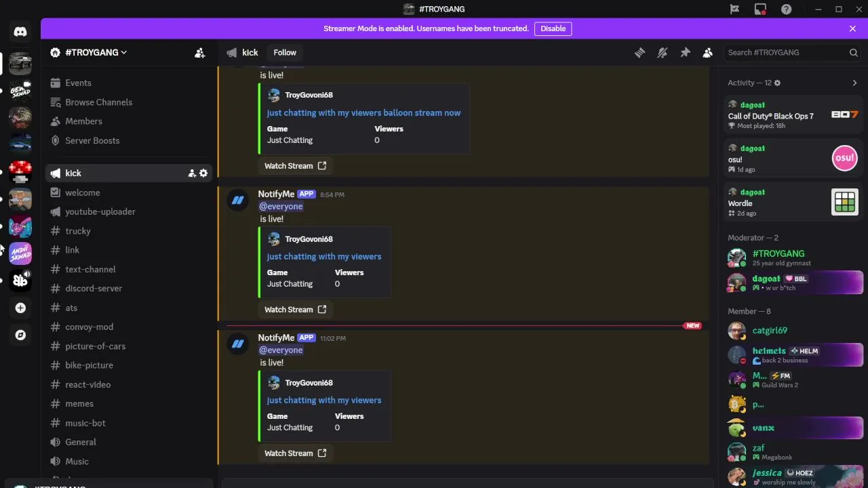
Task: Open vanx member profile
Action: (x=793, y=428)
